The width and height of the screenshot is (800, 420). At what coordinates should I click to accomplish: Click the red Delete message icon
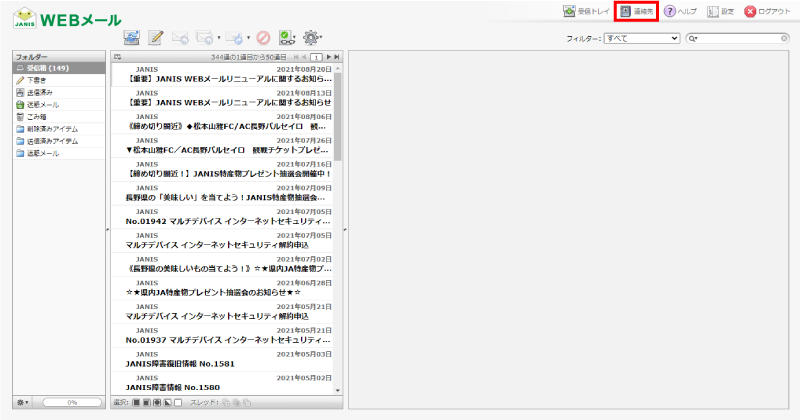263,38
